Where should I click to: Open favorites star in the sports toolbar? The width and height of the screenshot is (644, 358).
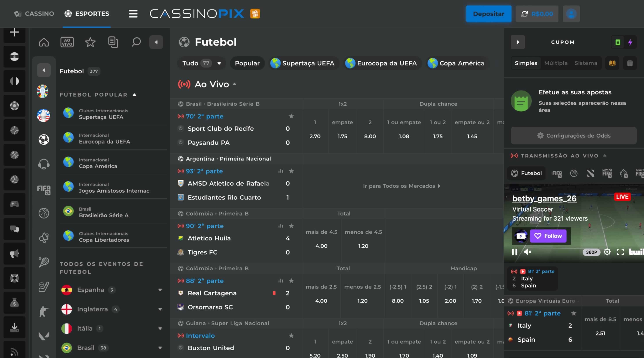point(90,42)
